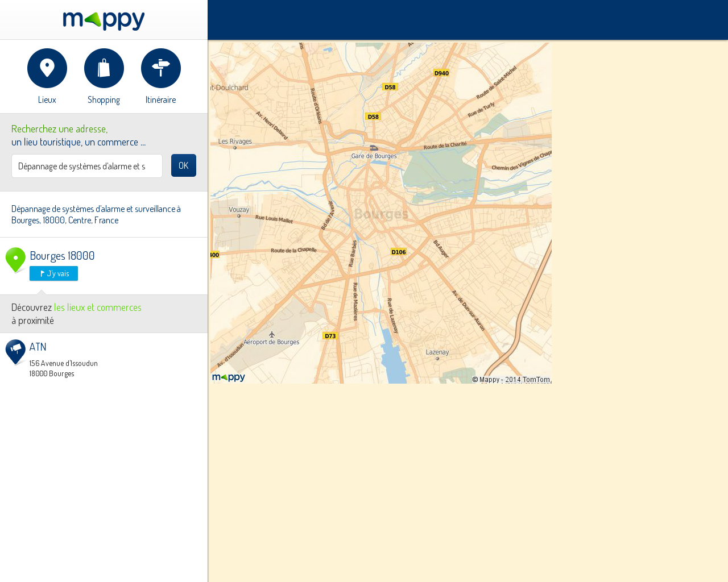Click the '156 Avenue d'Issoudun' address
The width and height of the screenshot is (728, 582).
tap(64, 363)
